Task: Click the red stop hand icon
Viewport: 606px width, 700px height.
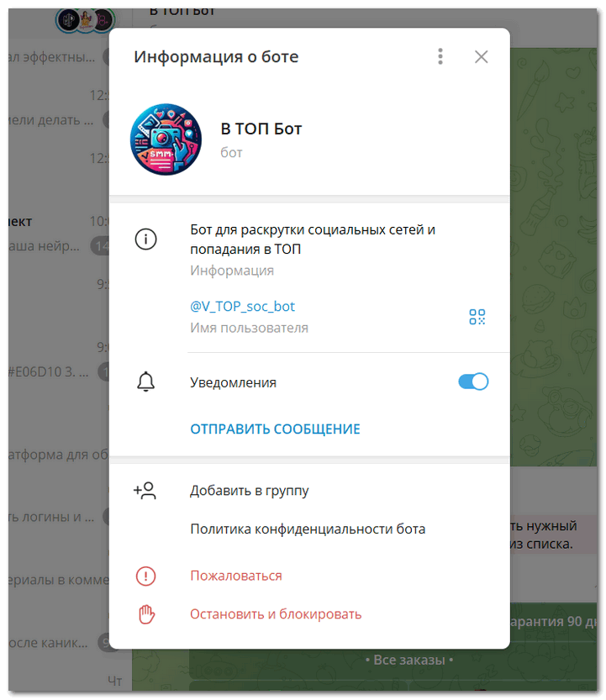Action: [x=146, y=614]
